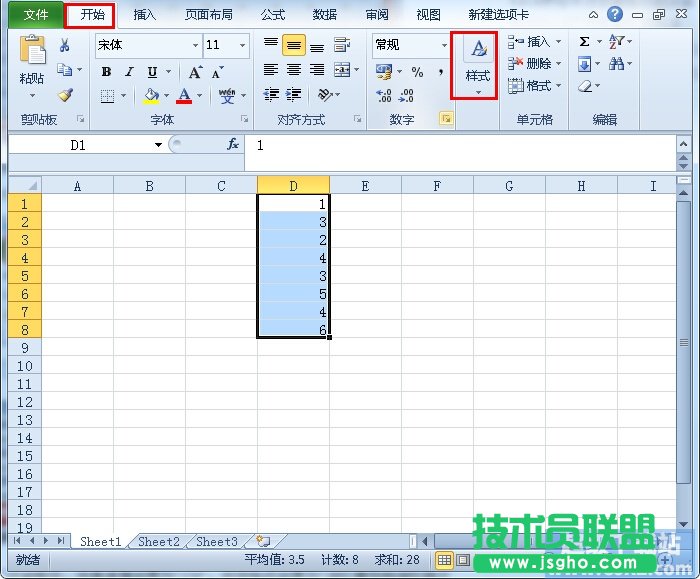Center text horizontally
Screen dimensions: 700x579
[294, 70]
